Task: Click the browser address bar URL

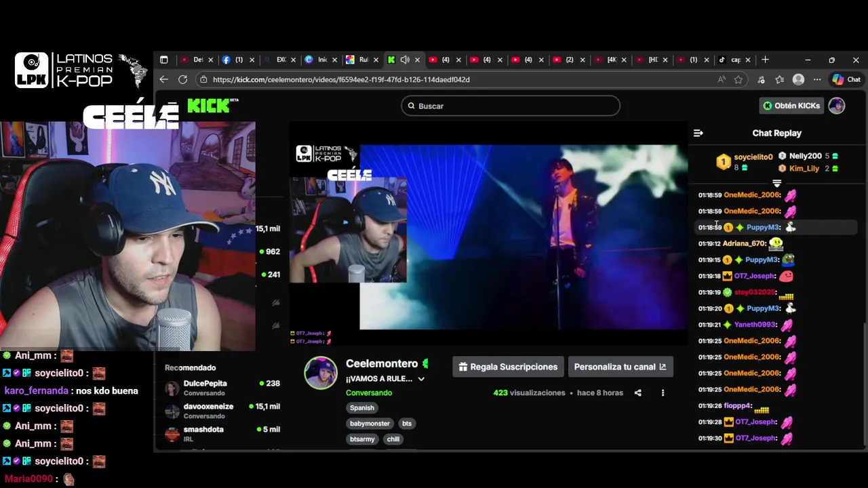Action: (341, 79)
